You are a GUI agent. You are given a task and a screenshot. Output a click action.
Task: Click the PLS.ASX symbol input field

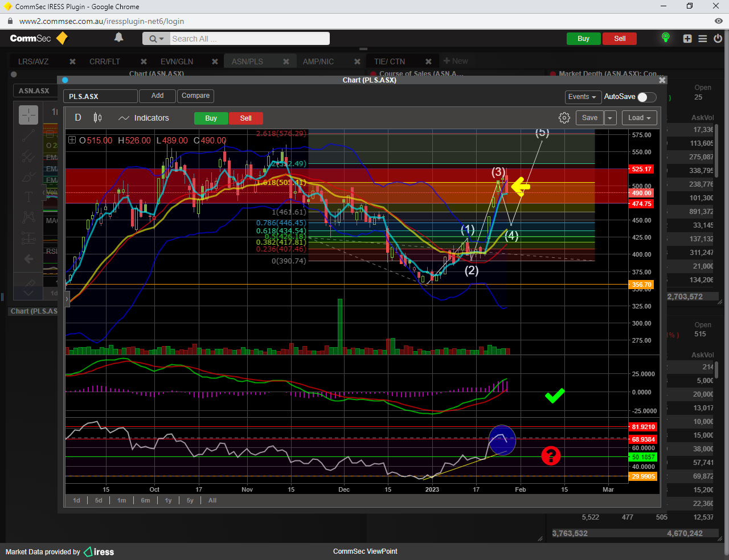[x=100, y=96]
